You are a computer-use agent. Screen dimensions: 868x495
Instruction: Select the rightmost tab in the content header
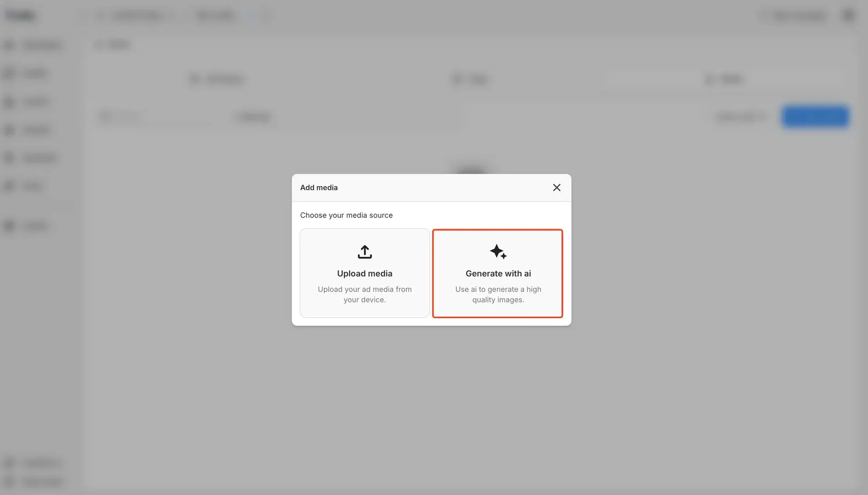tap(725, 79)
